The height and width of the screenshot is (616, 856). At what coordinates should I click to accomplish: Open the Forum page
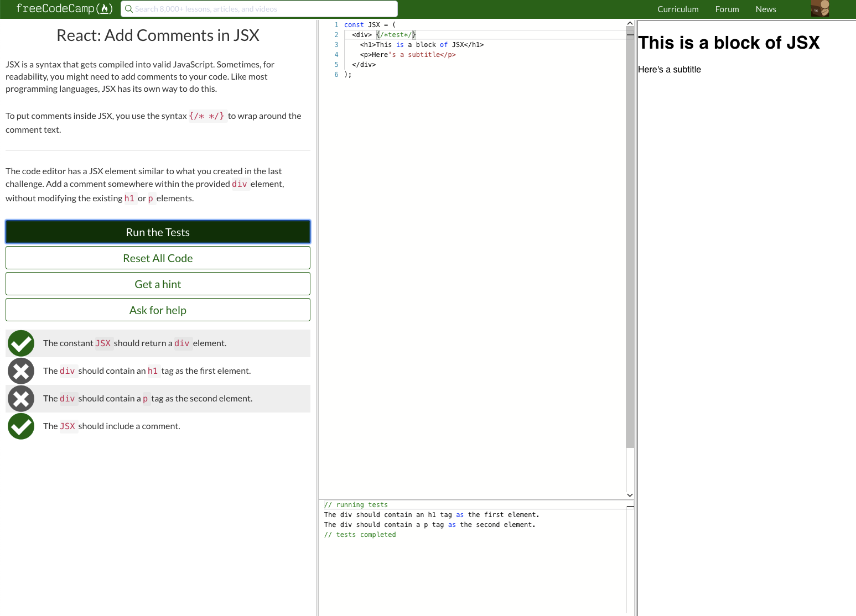(727, 9)
